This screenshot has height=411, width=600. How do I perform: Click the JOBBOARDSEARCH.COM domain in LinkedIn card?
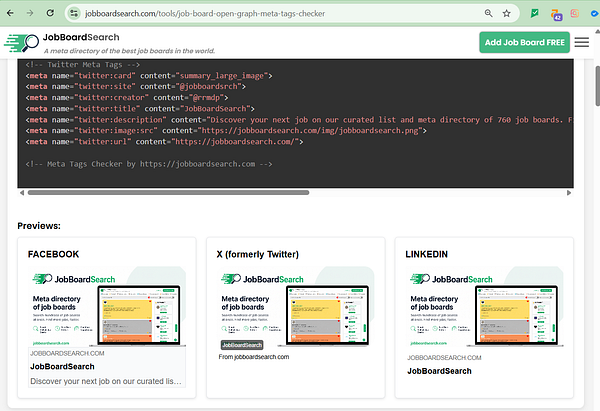coord(444,357)
